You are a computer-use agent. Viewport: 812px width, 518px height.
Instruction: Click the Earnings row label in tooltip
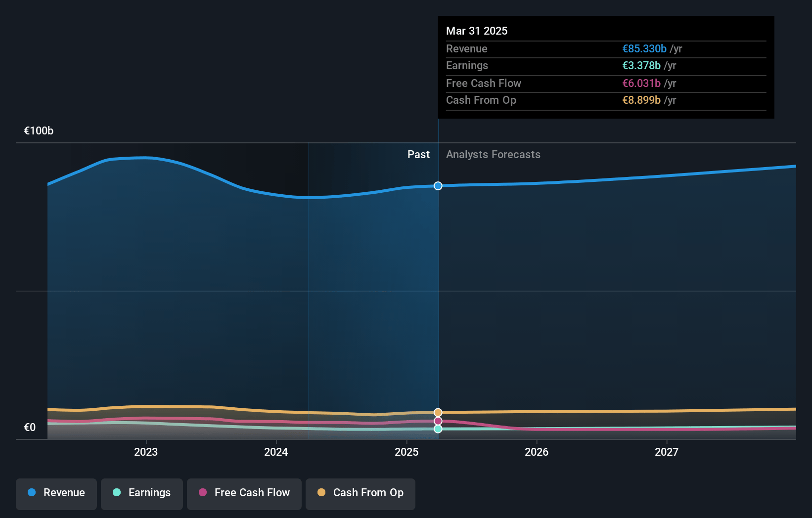pos(467,65)
